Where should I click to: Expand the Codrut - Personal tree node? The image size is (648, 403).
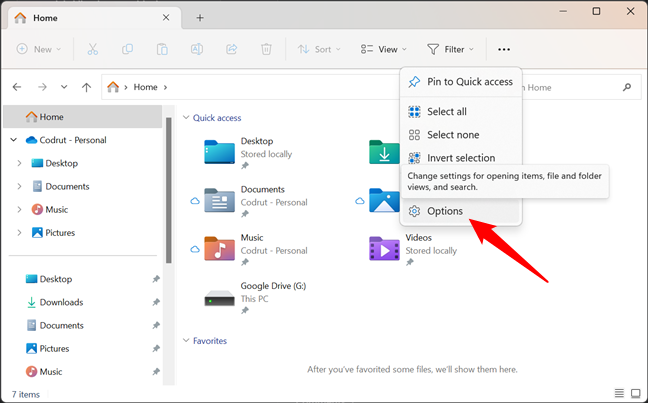(x=13, y=140)
